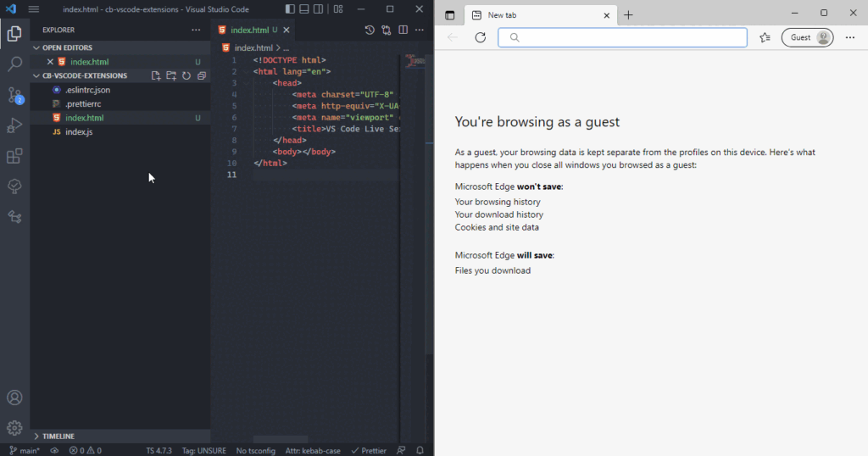Click the editor horizontal scrollbar
868x456 pixels.
[281, 439]
